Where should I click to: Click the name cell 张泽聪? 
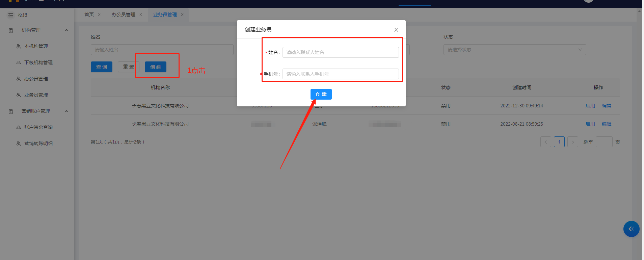tap(319, 124)
